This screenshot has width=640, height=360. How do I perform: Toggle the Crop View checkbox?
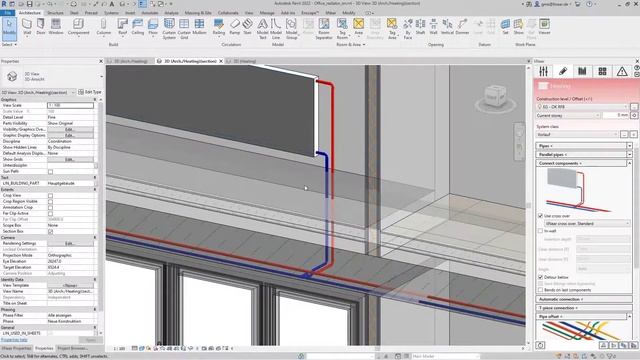point(50,196)
